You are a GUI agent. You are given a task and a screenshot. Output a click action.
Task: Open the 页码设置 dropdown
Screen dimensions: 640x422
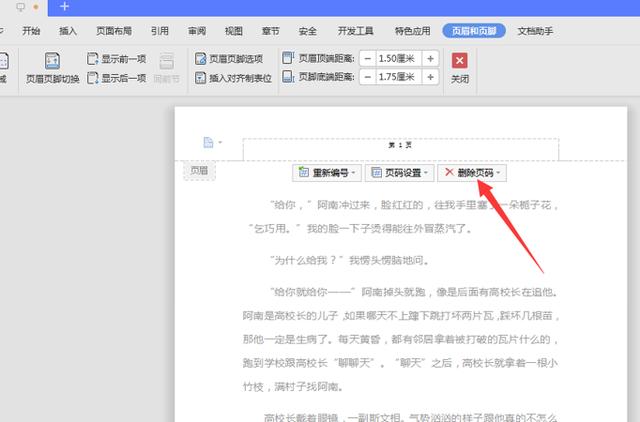399,173
